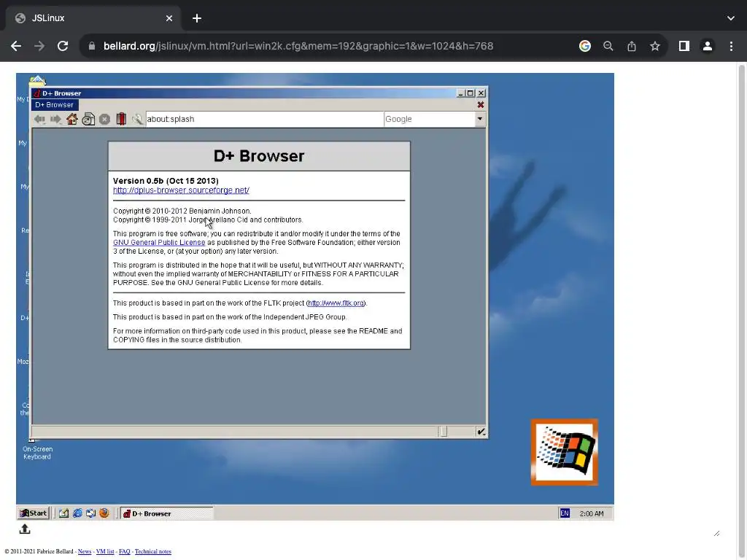Click the Google account icon in address bar
This screenshot has width=747, height=560.
coord(584,46)
